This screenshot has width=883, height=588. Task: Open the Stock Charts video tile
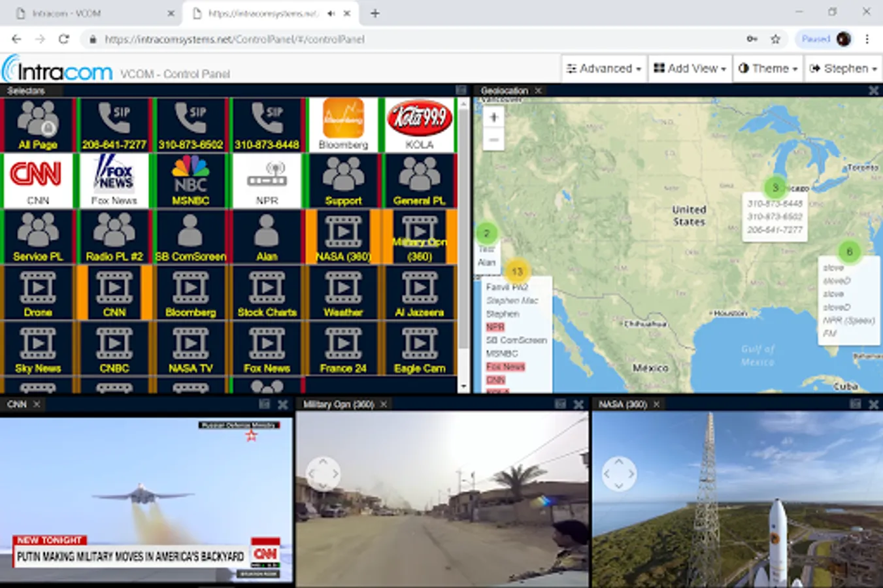click(267, 293)
